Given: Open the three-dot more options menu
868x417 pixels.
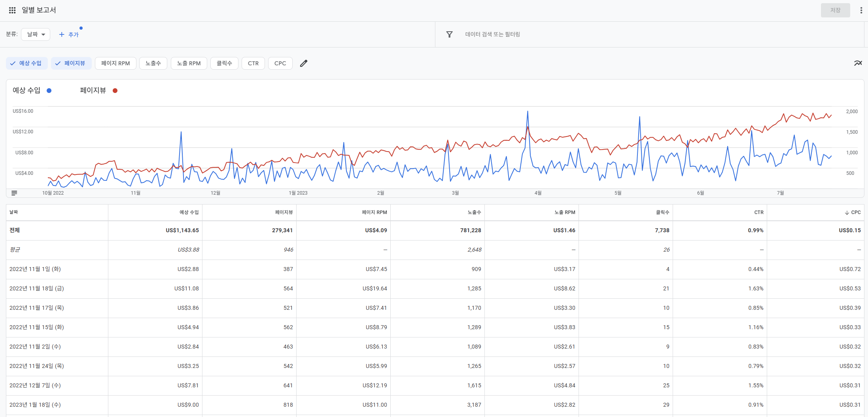Looking at the screenshot, I should [x=861, y=10].
